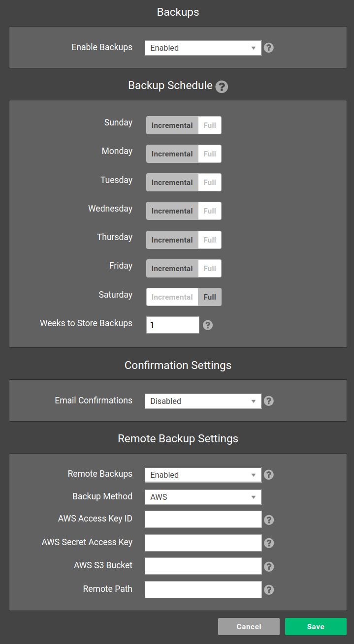Open the Enable Backups dropdown

click(x=203, y=48)
